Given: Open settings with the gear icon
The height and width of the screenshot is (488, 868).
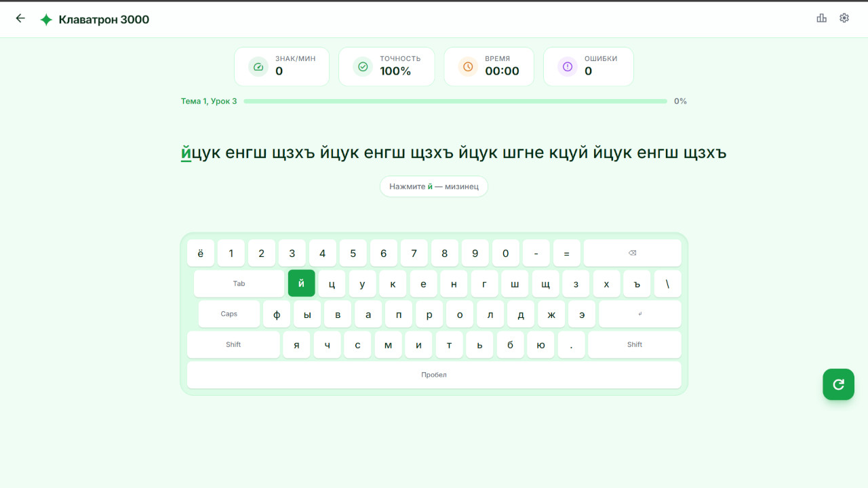Looking at the screenshot, I should [x=844, y=18].
